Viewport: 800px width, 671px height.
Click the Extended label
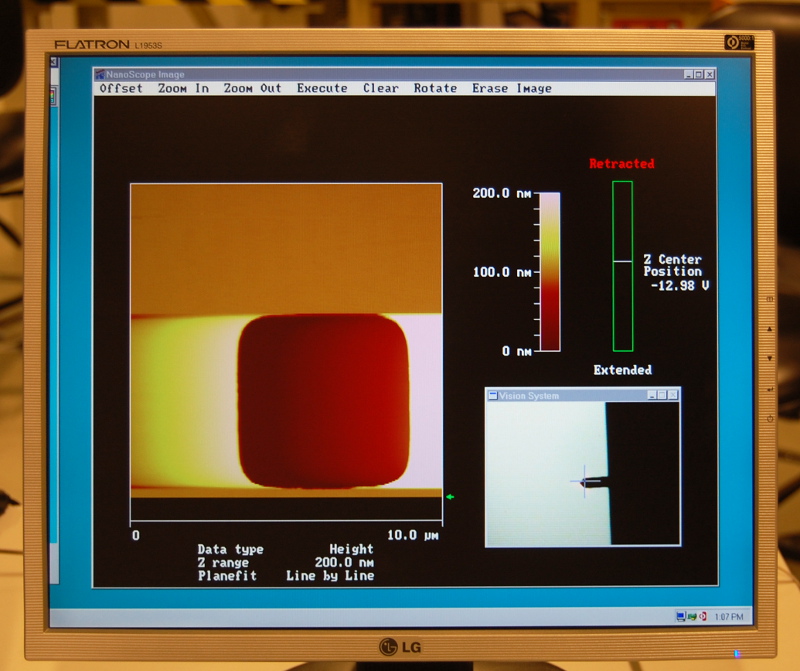(622, 370)
